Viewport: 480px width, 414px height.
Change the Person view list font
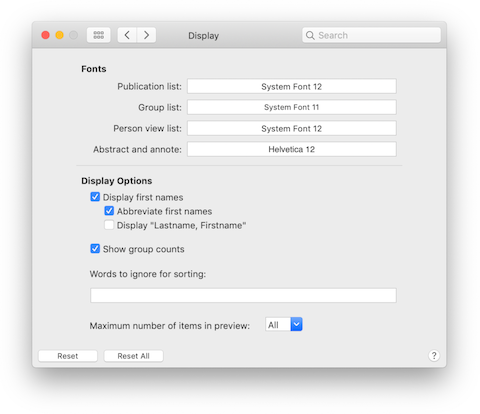pyautogui.click(x=292, y=128)
